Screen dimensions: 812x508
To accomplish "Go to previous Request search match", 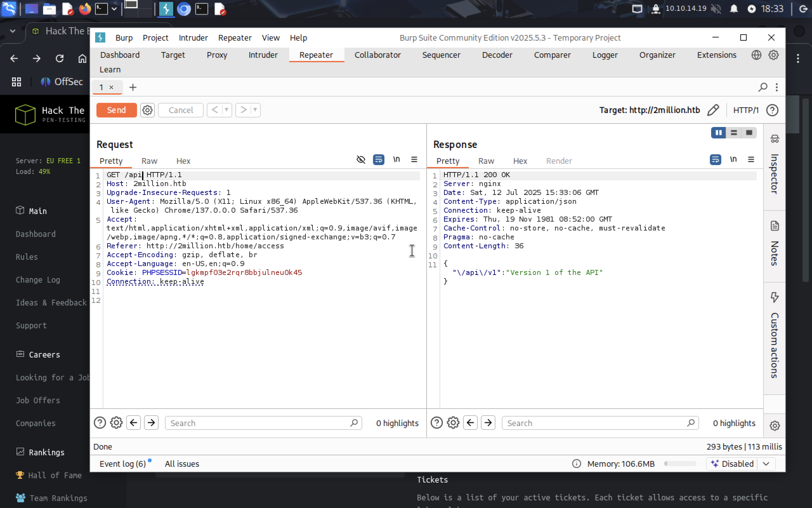I will (134, 423).
